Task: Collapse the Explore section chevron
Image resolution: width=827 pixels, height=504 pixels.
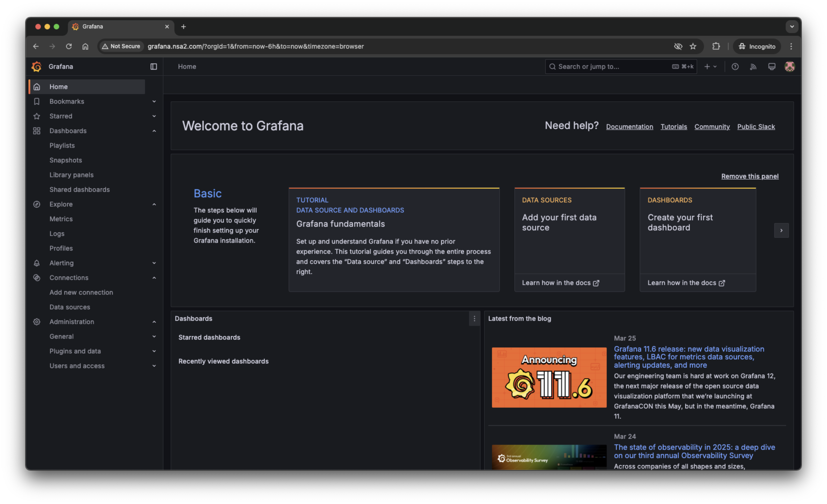Action: tap(154, 204)
